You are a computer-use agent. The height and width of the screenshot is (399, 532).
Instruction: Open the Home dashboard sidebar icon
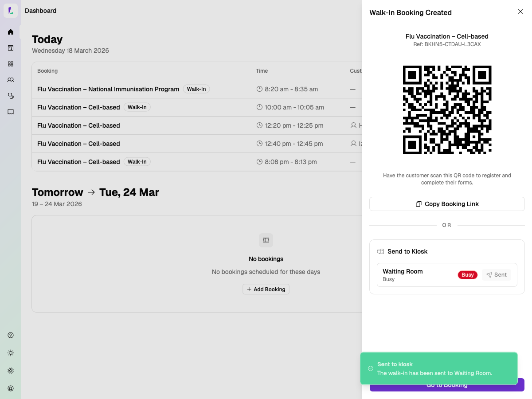[x=11, y=32]
